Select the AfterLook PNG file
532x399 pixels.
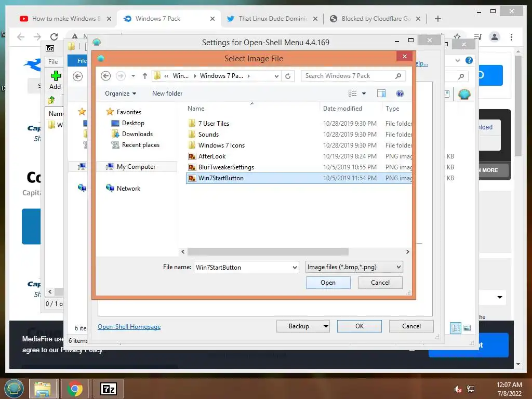click(212, 156)
